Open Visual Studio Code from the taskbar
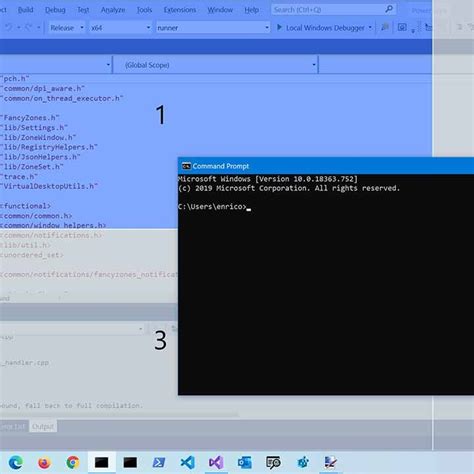Image resolution: width=474 pixels, height=474 pixels. (x=187, y=462)
